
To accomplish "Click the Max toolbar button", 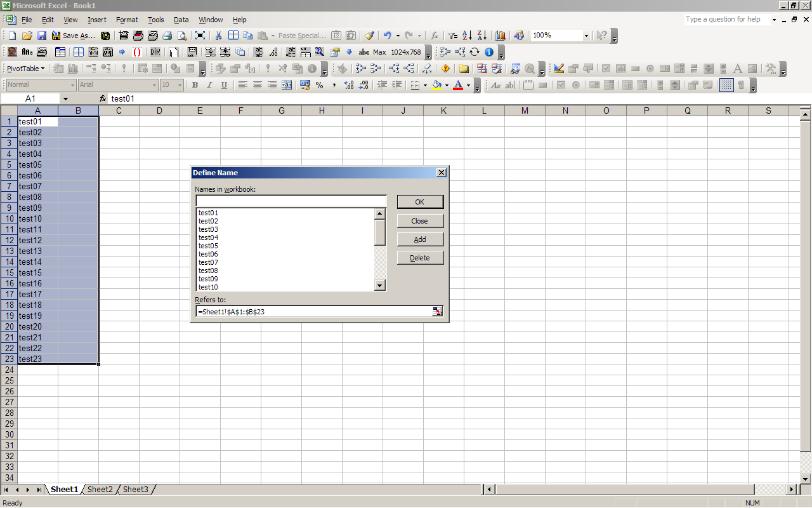I will point(379,52).
